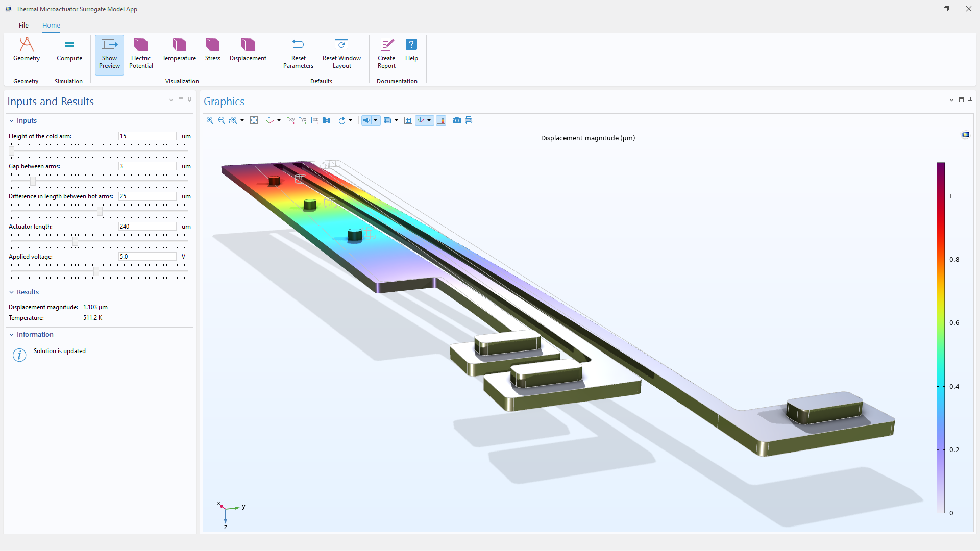
Task: Click Reset Parameters
Action: click(298, 53)
